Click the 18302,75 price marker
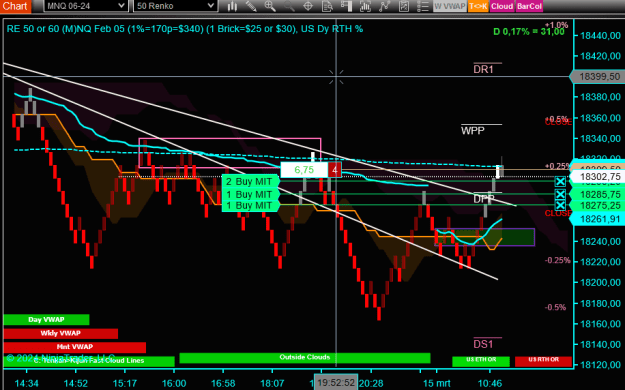Screen dimensions: 625x390 (597, 177)
